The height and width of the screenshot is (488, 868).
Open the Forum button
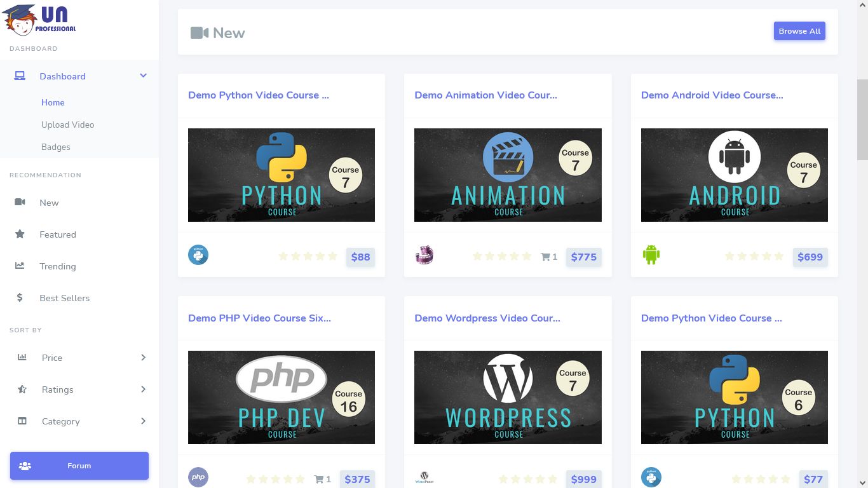(79, 466)
